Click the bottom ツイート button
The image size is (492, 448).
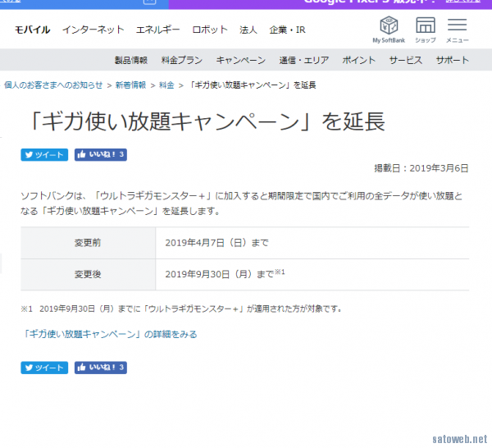[x=44, y=368]
